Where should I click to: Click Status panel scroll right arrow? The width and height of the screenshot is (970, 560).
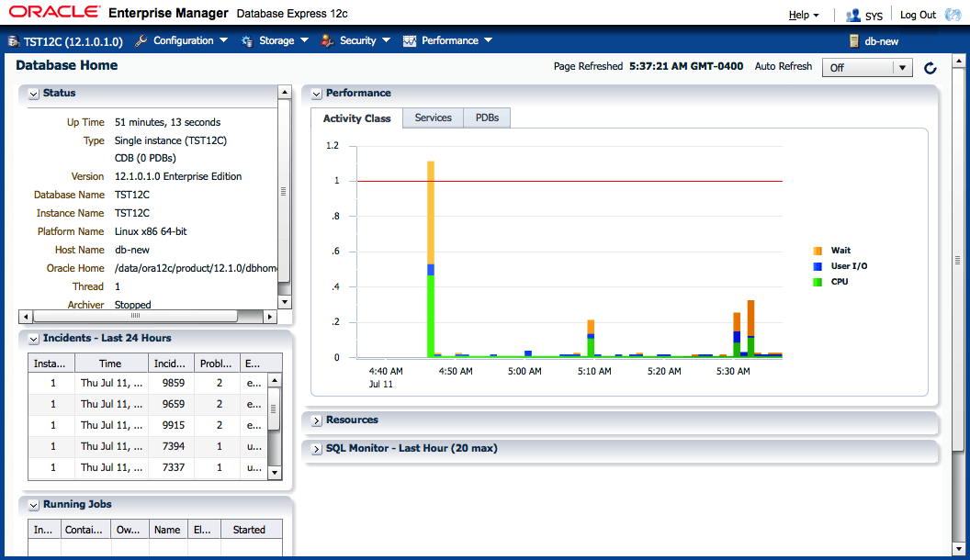click(x=270, y=317)
